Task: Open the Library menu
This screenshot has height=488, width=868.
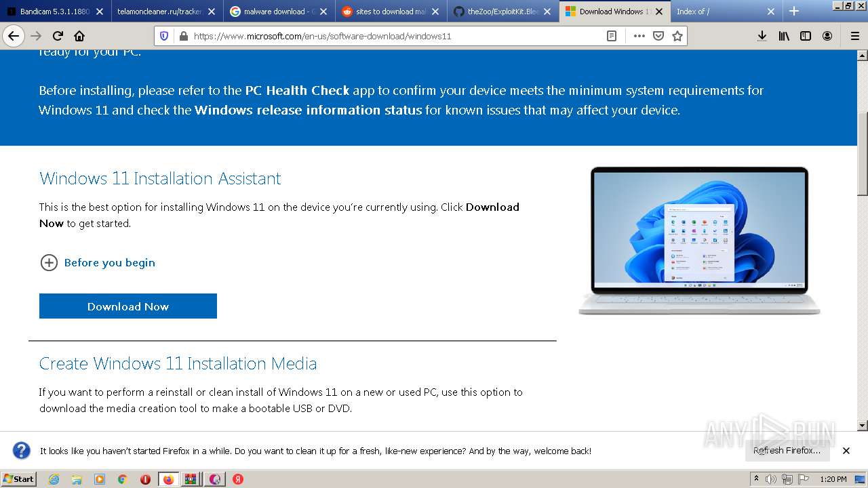Action: pyautogui.click(x=784, y=36)
